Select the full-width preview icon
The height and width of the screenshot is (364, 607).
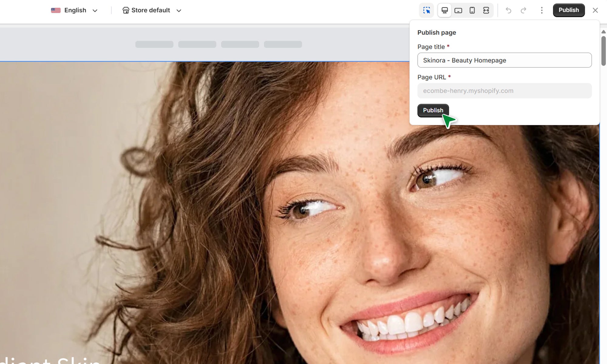(486, 10)
